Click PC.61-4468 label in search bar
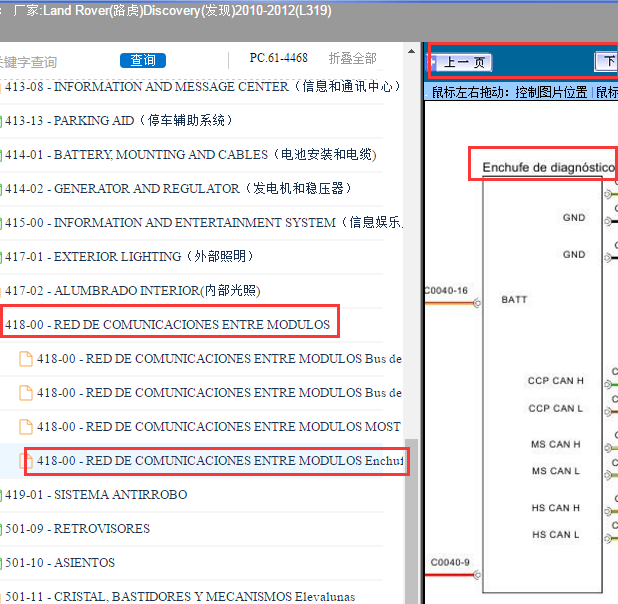 [x=278, y=58]
